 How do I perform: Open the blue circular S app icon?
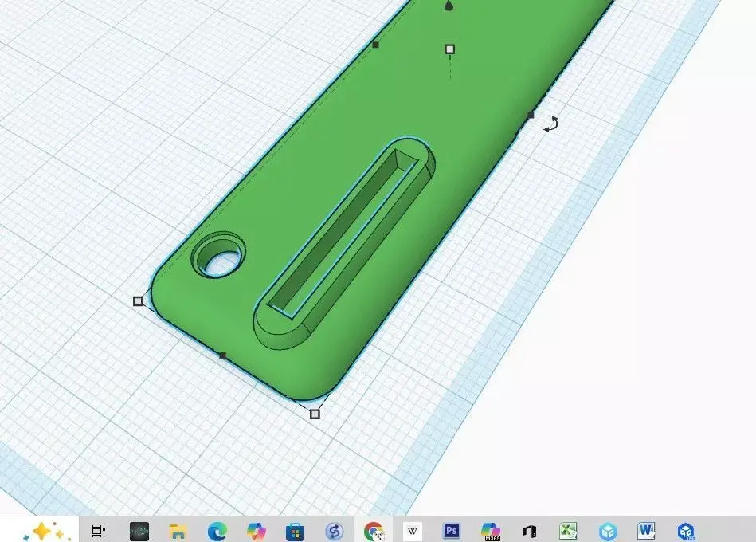point(334,532)
